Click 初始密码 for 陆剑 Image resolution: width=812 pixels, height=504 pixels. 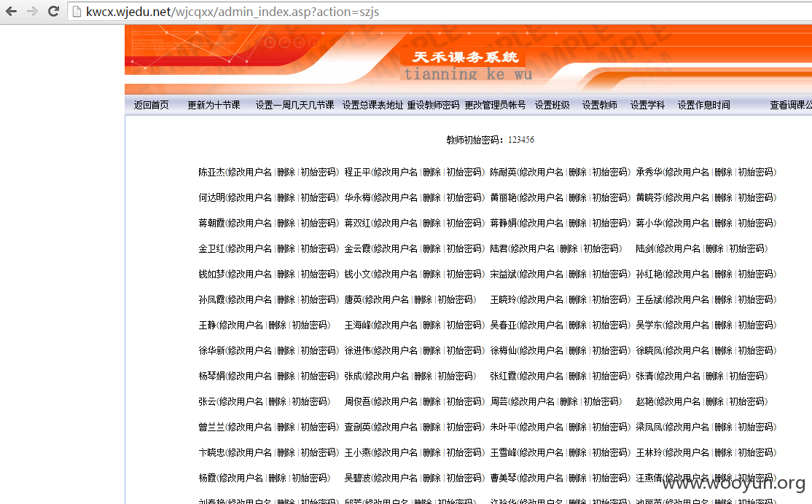click(746, 248)
